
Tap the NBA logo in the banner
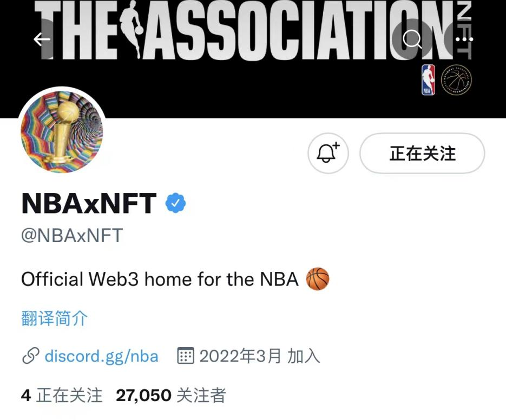(428, 79)
